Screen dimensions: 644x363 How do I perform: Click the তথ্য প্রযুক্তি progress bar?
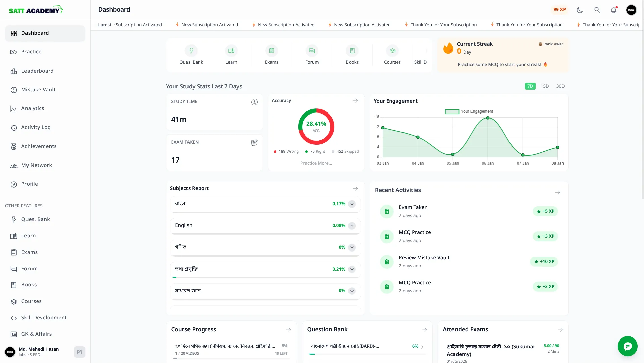click(x=265, y=277)
